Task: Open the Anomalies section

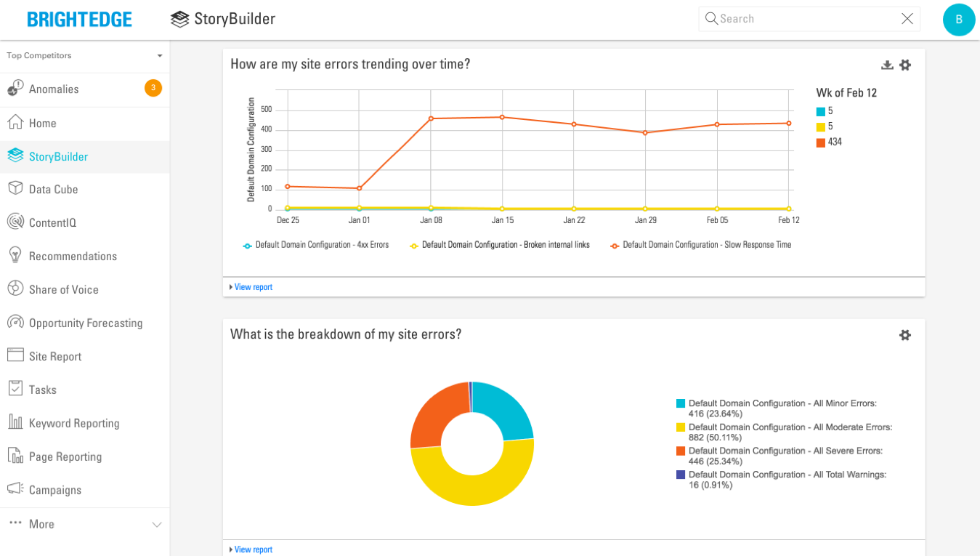Action: tap(54, 89)
